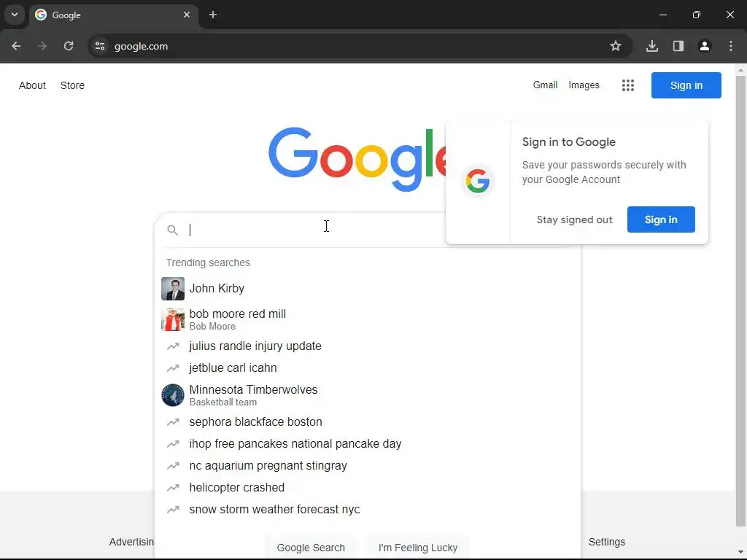Screen dimensions: 747x560
Task: Select John Kirby trending search
Action: (368, 289)
